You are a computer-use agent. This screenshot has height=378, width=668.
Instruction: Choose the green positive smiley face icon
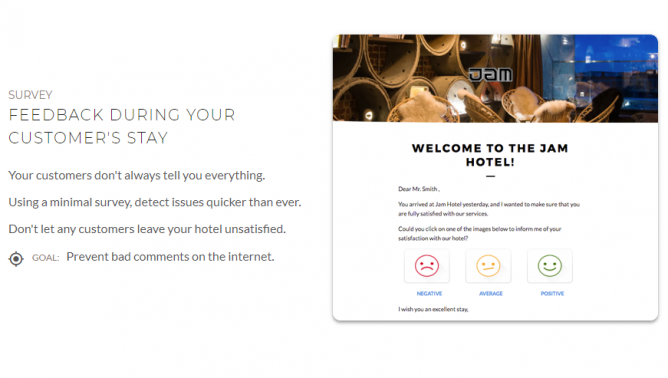550,265
